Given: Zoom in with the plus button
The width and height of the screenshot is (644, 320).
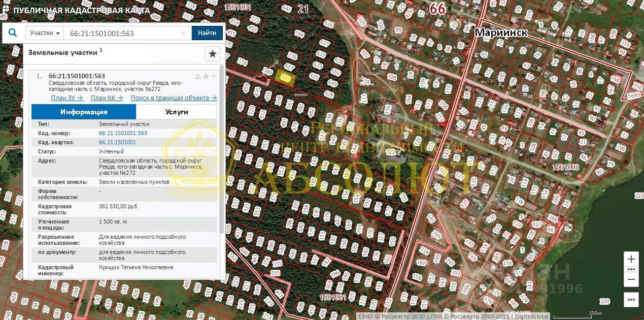Looking at the screenshot, I should [x=631, y=259].
